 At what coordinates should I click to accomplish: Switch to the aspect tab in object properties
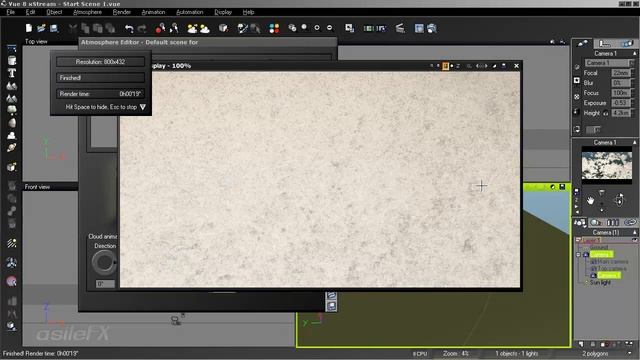[x=582, y=43]
